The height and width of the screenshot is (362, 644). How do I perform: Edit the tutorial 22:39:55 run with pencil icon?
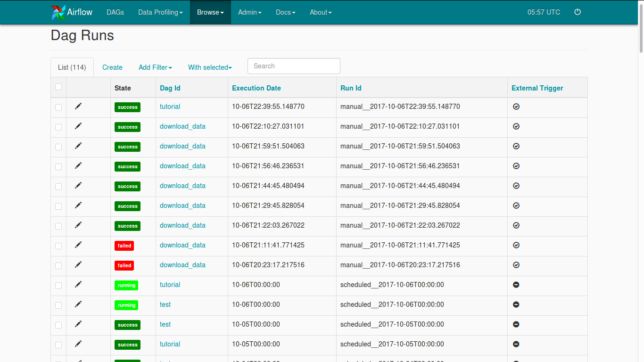pyautogui.click(x=78, y=106)
